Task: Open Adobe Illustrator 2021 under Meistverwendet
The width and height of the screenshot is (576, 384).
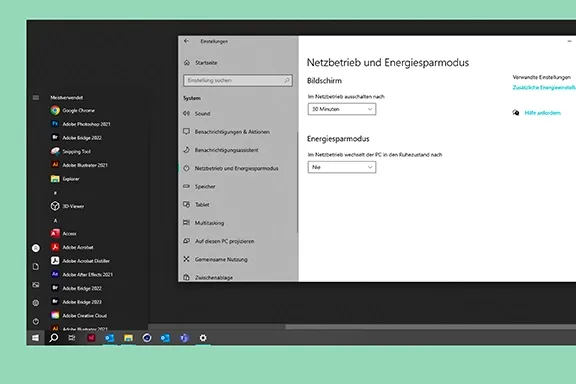Action: click(x=79, y=165)
